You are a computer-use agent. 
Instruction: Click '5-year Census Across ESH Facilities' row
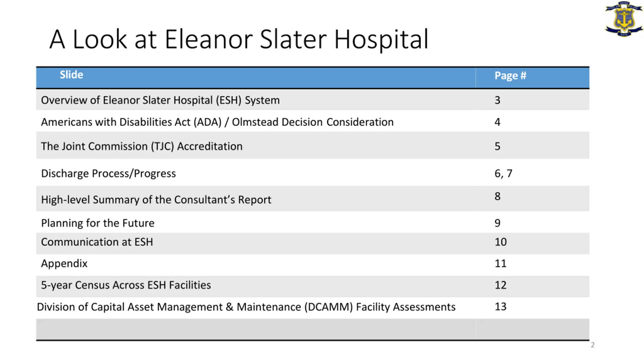[x=126, y=285]
